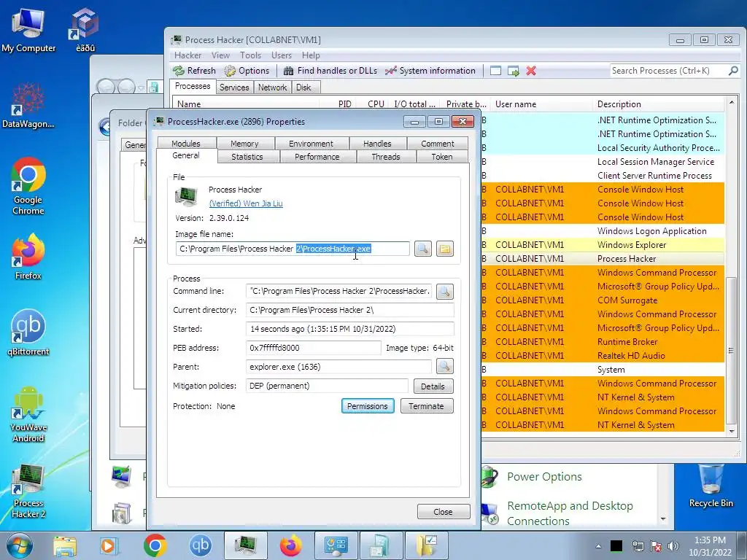Image resolution: width=747 pixels, height=560 pixels.
Task: Select the Realtek HD Audio row
Action: (603, 356)
